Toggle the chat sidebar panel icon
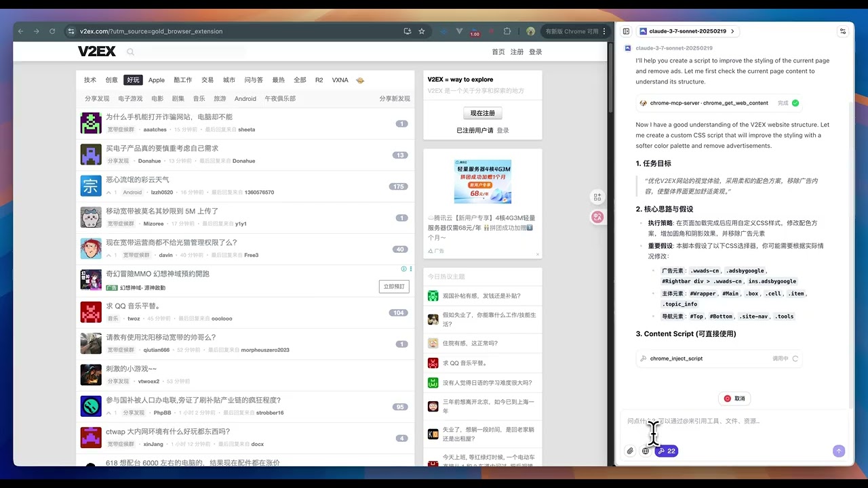This screenshot has height=488, width=868. (x=626, y=31)
